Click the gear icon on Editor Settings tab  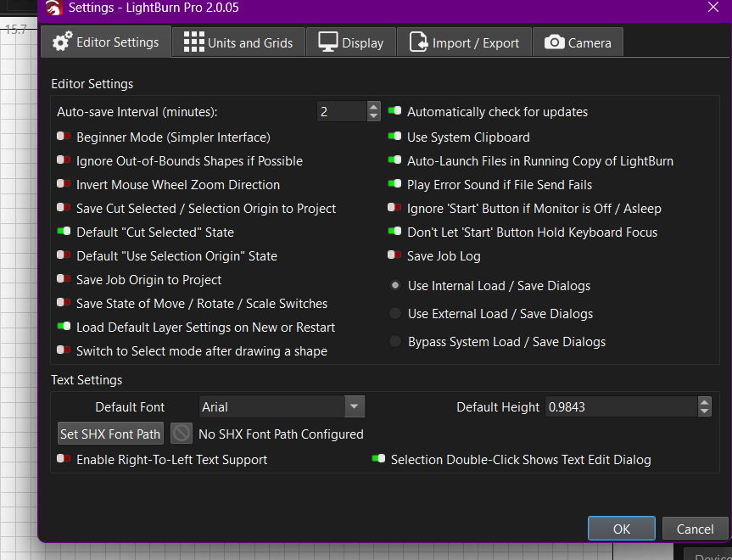[x=62, y=42]
